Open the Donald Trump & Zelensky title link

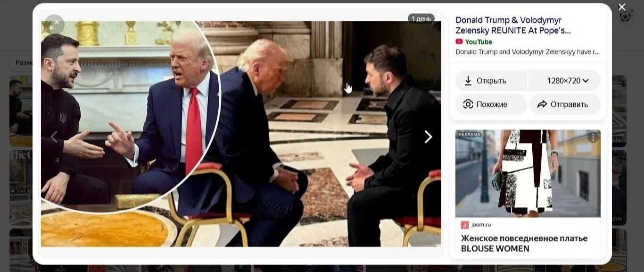click(513, 25)
